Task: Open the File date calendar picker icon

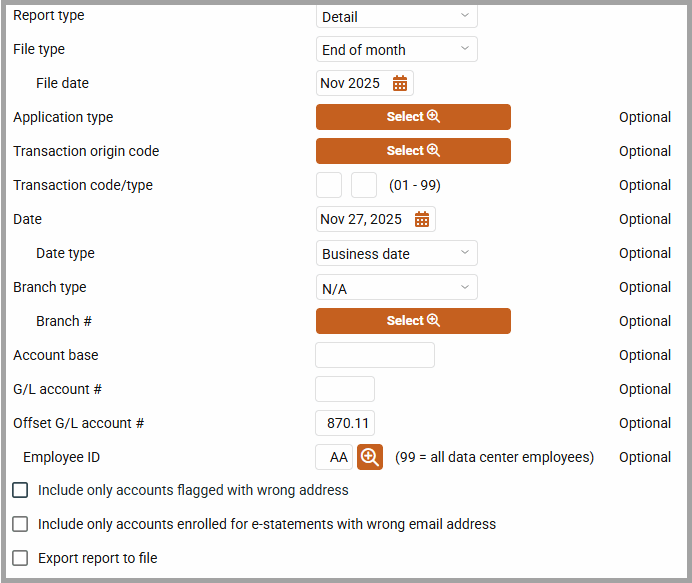Action: coord(400,83)
